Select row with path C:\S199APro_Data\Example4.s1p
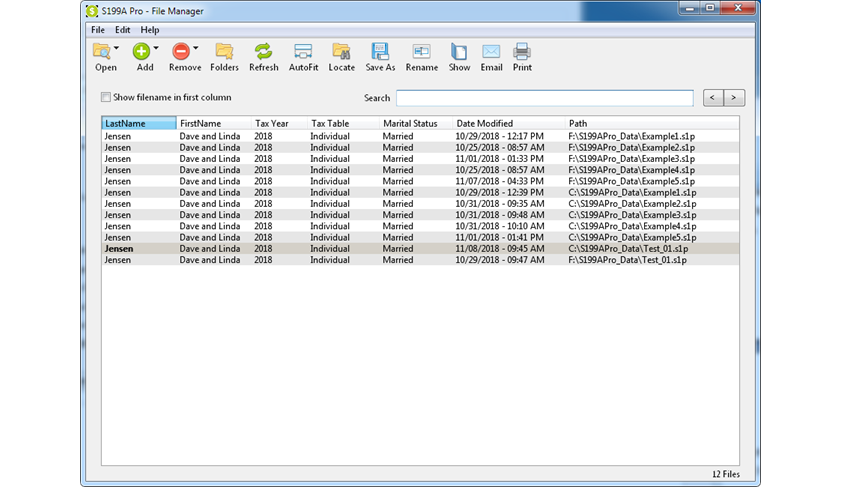The image size is (842, 487). [420, 227]
